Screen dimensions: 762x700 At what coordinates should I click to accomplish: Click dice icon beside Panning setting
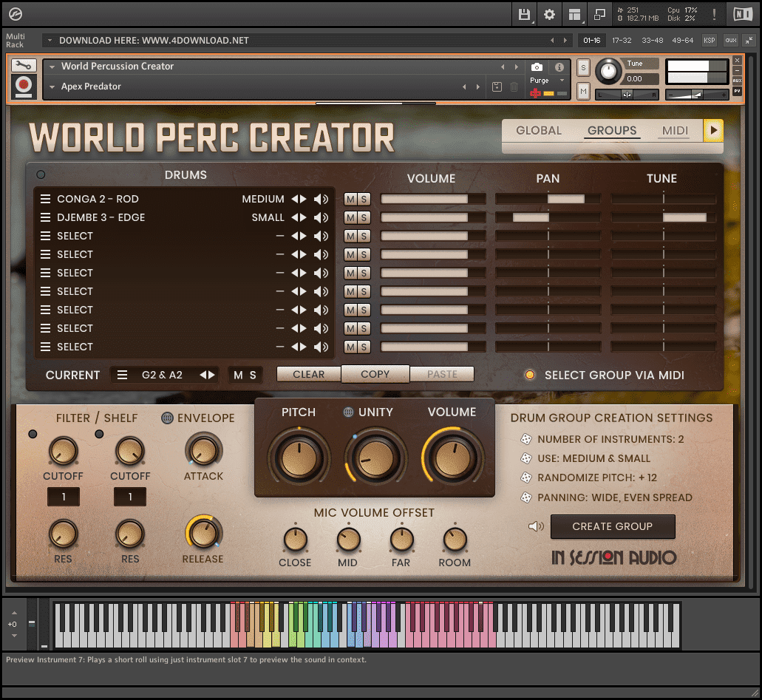point(525,497)
